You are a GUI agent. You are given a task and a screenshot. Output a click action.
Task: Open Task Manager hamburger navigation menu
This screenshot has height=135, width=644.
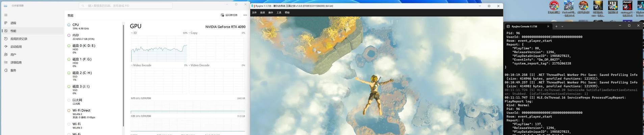[6, 15]
